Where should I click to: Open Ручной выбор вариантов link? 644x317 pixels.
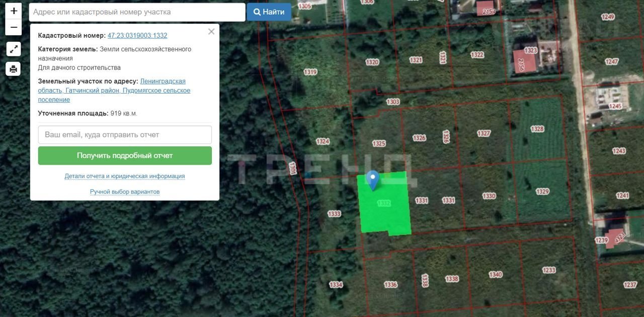[x=125, y=192]
